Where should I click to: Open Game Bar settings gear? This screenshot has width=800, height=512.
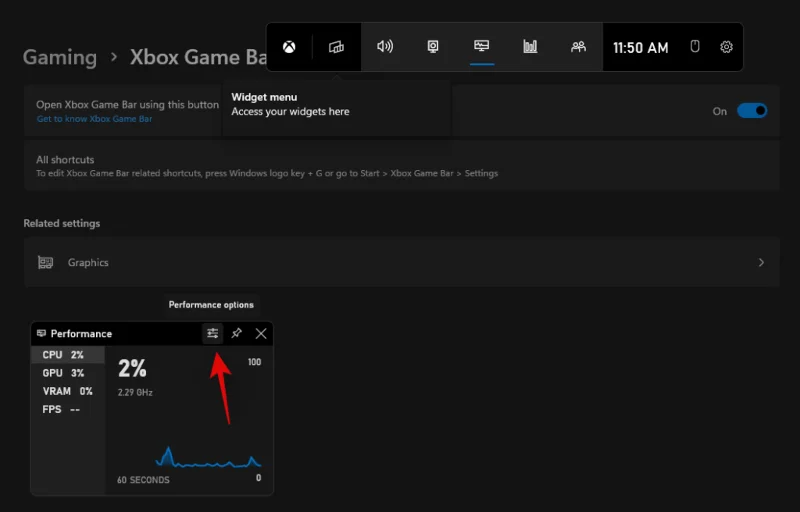[727, 47]
